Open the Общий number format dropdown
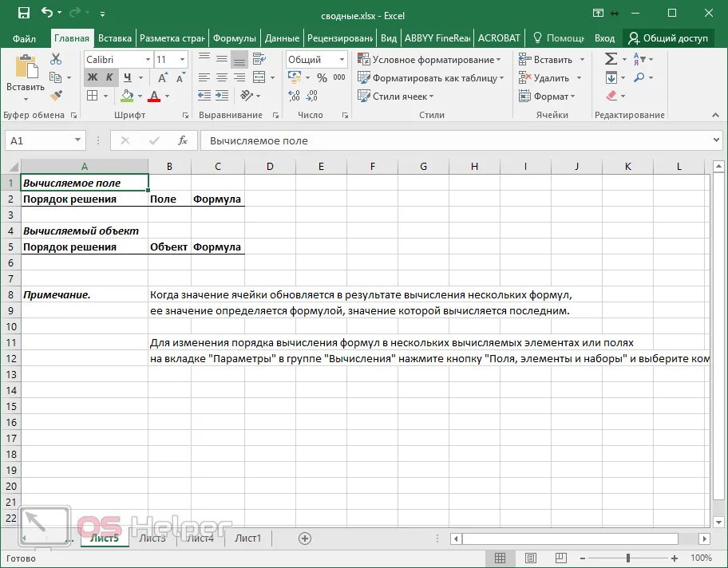The height and width of the screenshot is (568, 728). tap(342, 59)
